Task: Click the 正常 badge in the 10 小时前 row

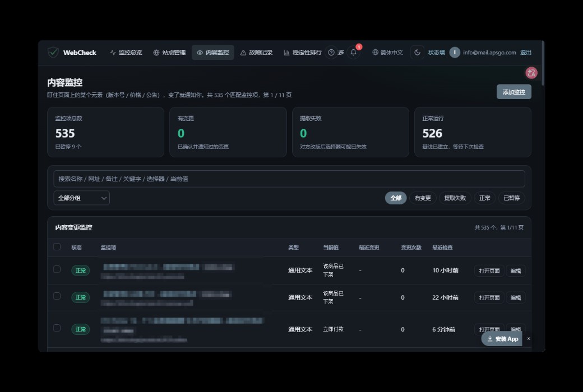Action: coord(80,270)
